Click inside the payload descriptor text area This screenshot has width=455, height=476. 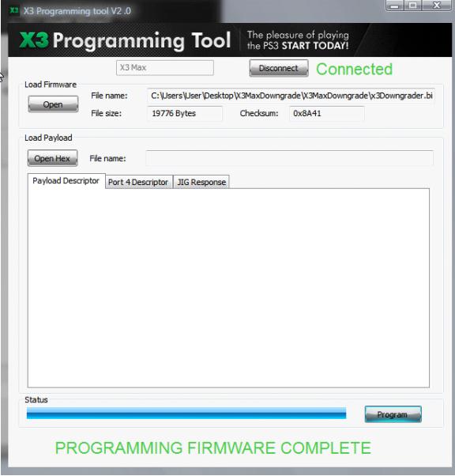click(x=229, y=288)
